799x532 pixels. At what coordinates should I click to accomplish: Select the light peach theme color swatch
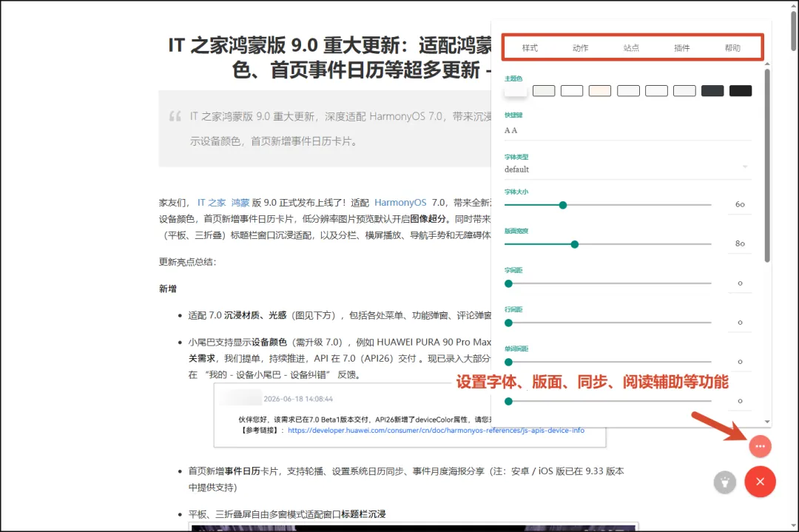point(600,91)
